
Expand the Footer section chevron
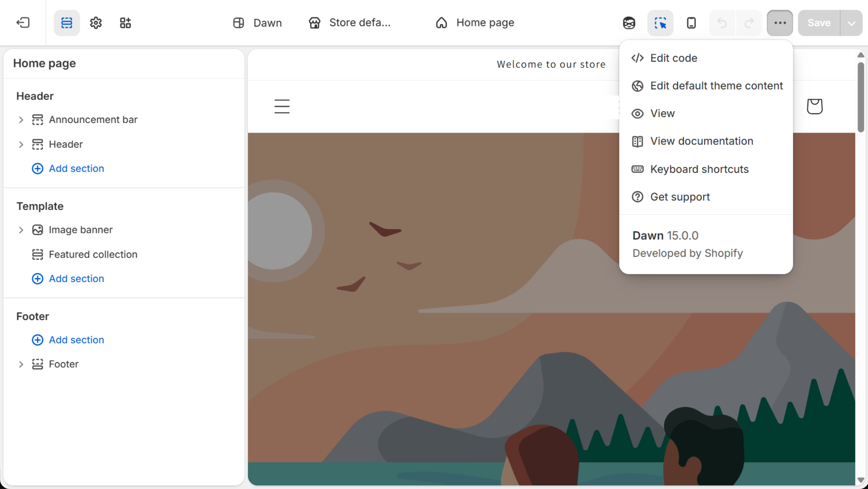[21, 364]
